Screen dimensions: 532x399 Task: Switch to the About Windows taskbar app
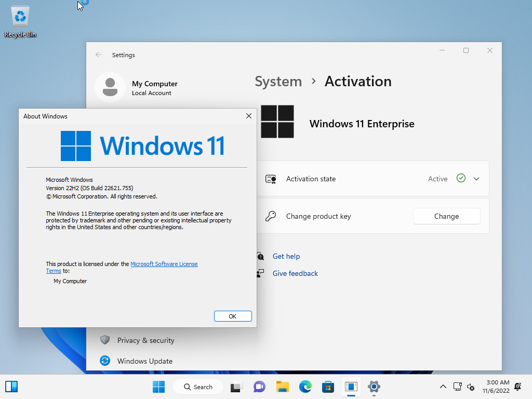click(351, 387)
